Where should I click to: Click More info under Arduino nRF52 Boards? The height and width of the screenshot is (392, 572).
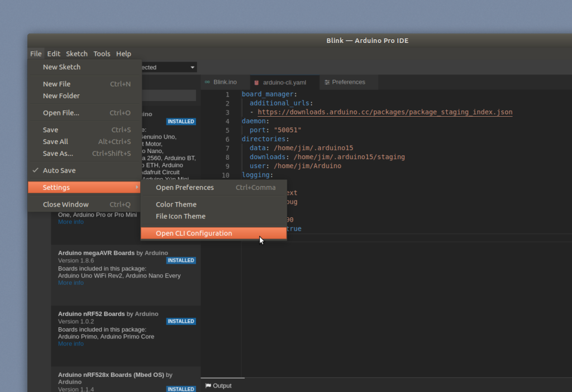click(71, 343)
